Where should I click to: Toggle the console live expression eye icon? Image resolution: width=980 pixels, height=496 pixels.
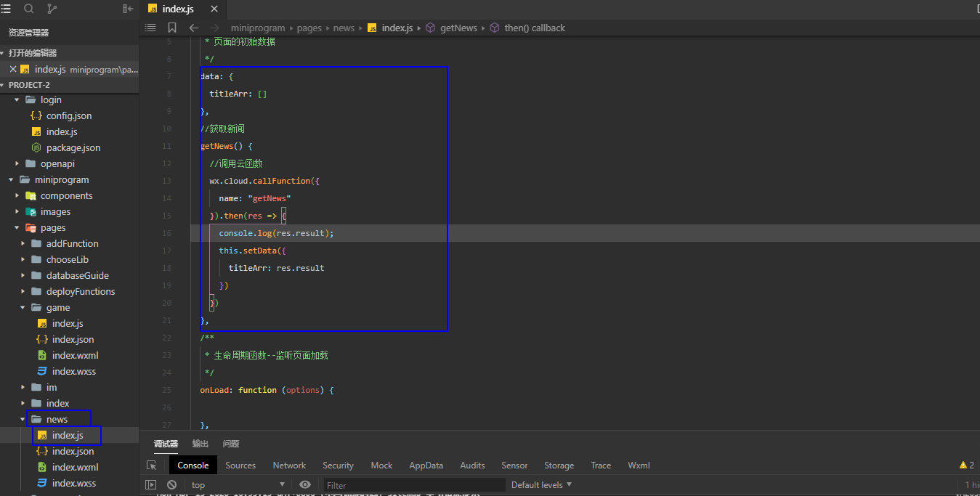click(x=305, y=485)
